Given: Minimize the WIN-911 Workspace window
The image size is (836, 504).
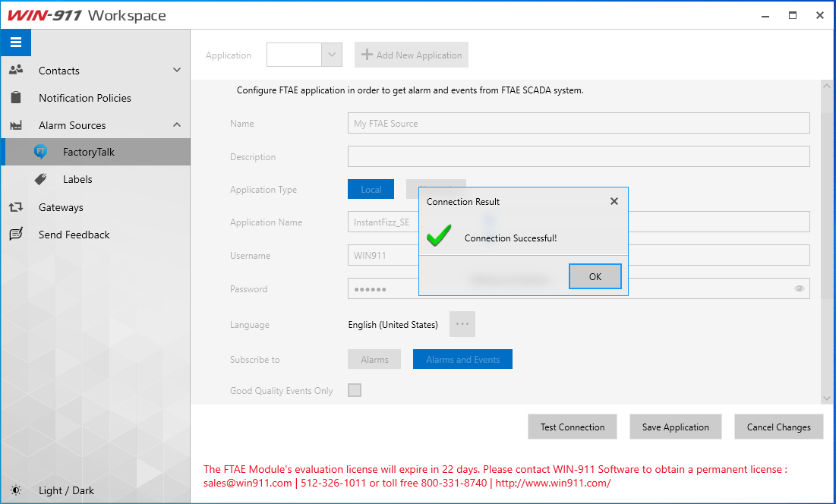Looking at the screenshot, I should [x=765, y=15].
